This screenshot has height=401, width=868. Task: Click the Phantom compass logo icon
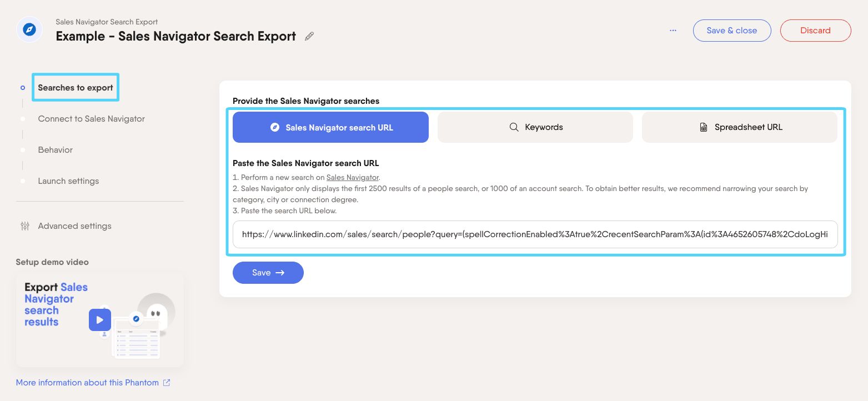coord(30,30)
